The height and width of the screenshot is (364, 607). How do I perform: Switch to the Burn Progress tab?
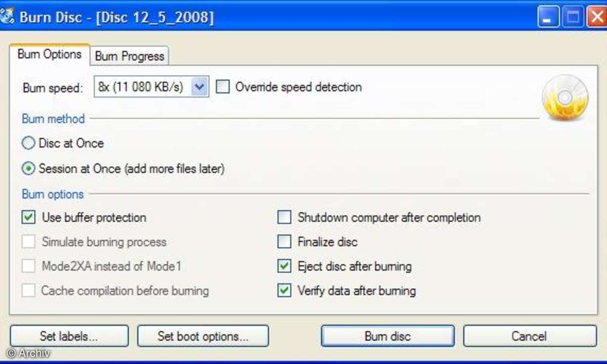point(129,56)
